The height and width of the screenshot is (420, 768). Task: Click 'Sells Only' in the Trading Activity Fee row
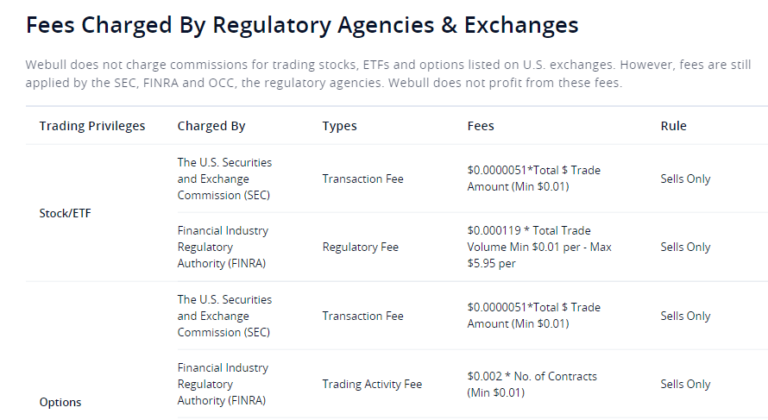tap(685, 384)
